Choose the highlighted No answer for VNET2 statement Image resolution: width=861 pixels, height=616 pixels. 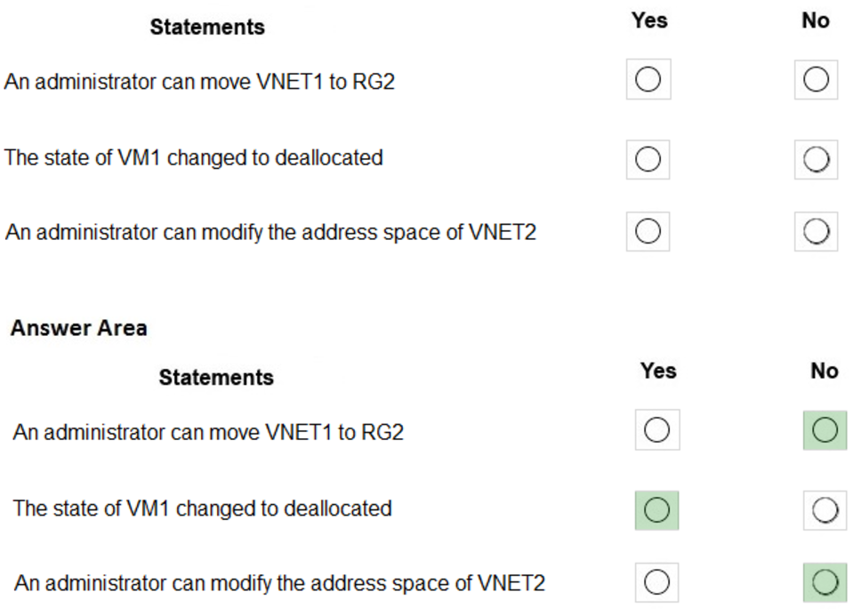pos(825,582)
